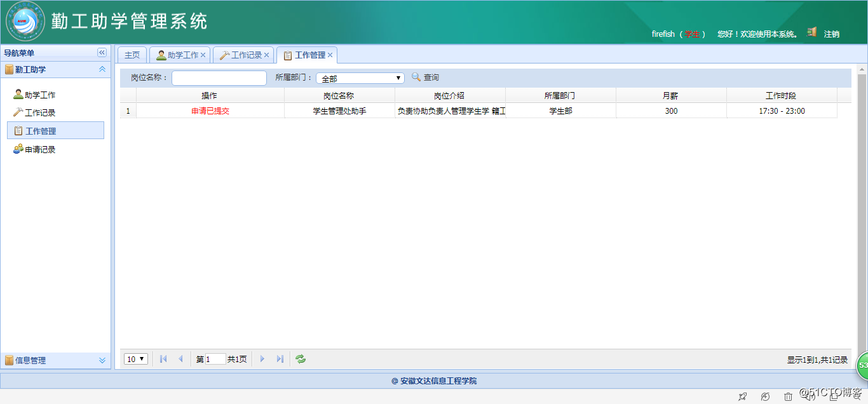The image size is (868, 404).
Task: Select the 学生管理处助手 cell
Action: pos(339,111)
